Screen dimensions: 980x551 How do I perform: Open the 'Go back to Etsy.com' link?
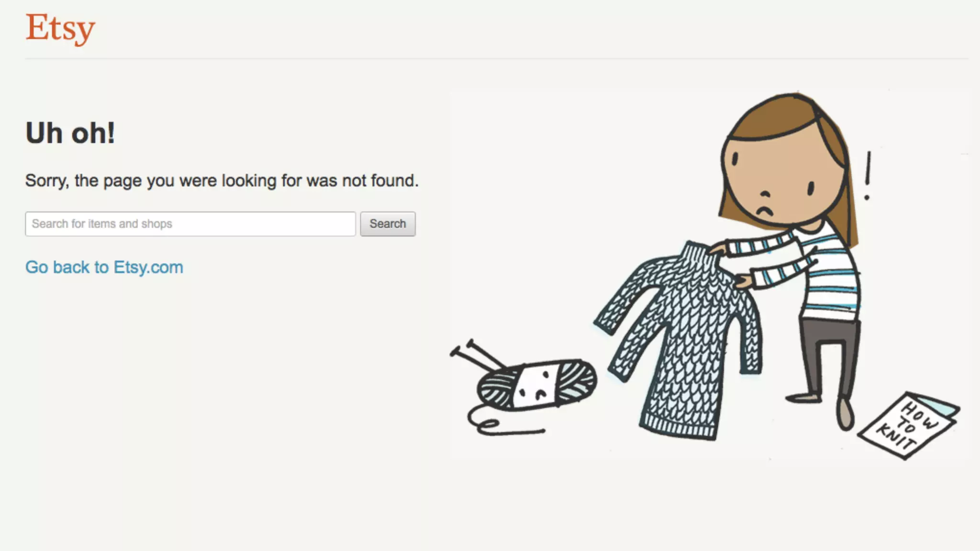(104, 267)
